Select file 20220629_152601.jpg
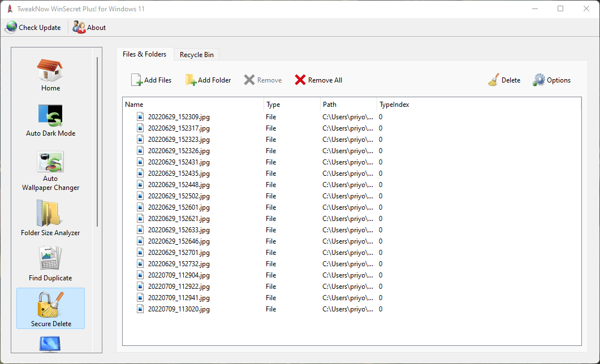The image size is (600, 364). (x=179, y=207)
